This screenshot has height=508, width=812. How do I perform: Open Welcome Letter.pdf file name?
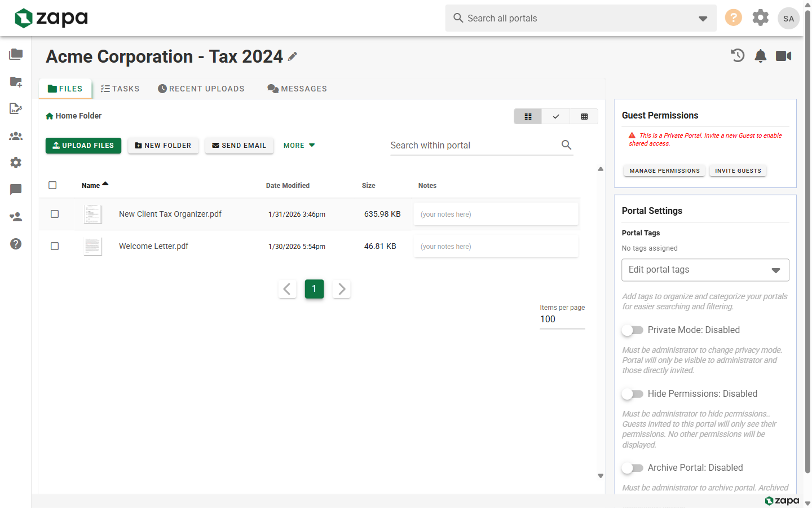coord(153,246)
